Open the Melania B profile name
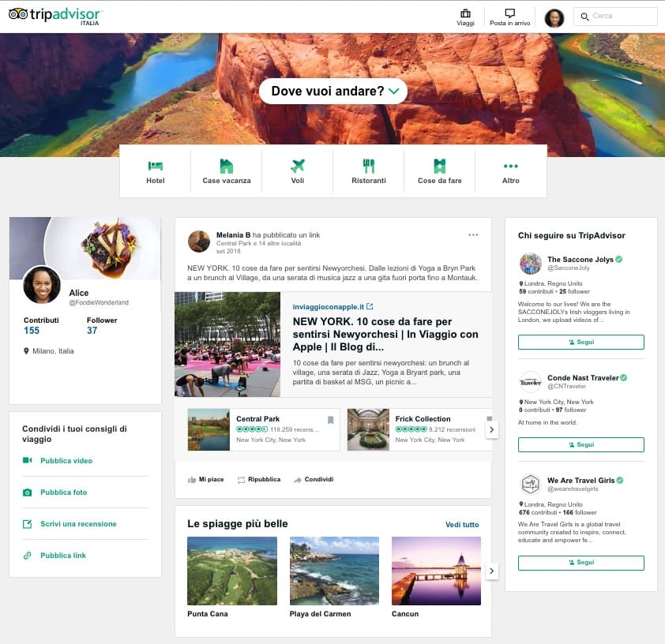The height and width of the screenshot is (644, 665). pos(233,235)
